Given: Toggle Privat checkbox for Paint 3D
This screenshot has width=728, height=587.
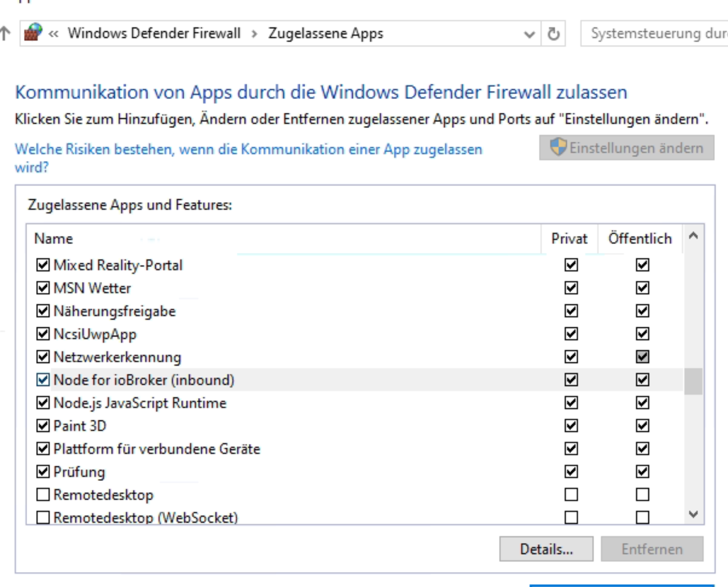Looking at the screenshot, I should [571, 426].
